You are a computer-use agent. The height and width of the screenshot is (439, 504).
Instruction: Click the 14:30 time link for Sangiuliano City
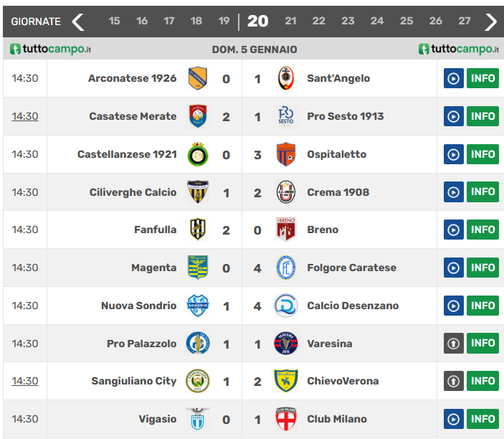click(25, 381)
